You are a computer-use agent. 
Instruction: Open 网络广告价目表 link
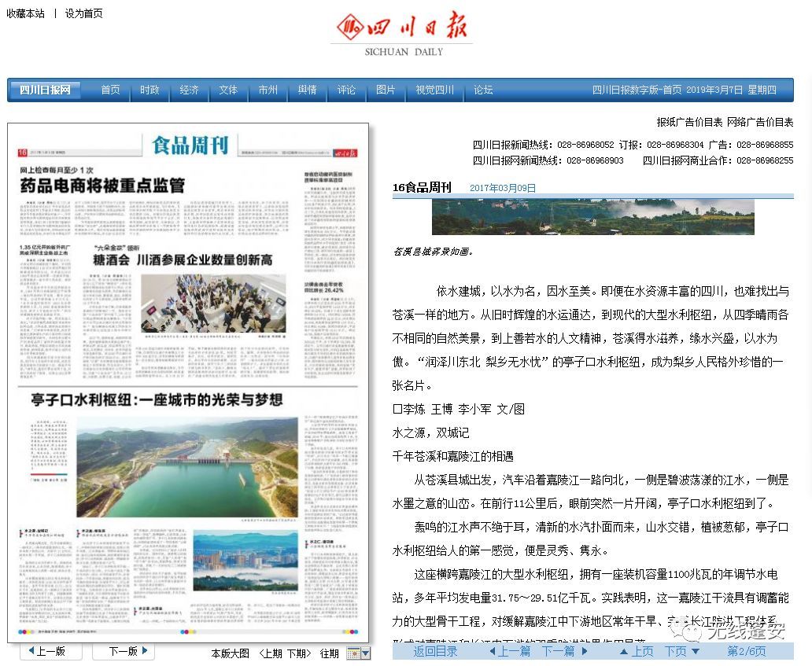pos(760,122)
